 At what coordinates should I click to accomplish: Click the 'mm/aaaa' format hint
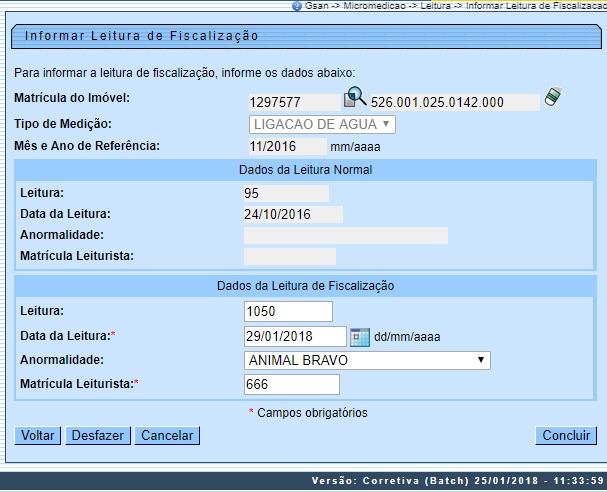(355, 147)
